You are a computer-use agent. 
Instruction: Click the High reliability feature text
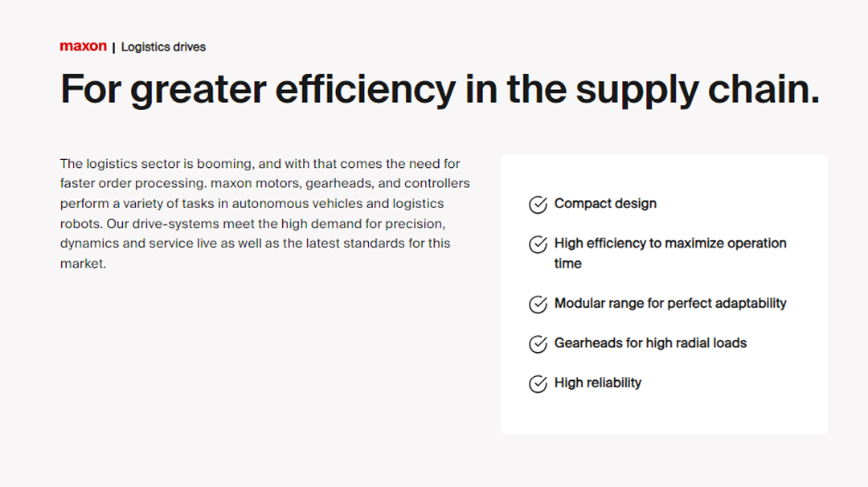pos(598,383)
